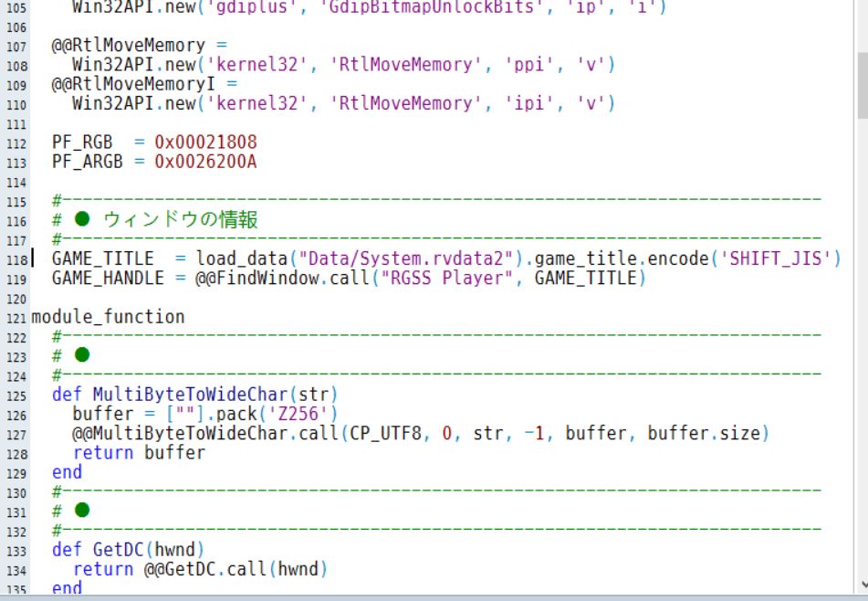Click the CP_UTF8 argument
The height and width of the screenshot is (601, 868).
coord(386,433)
